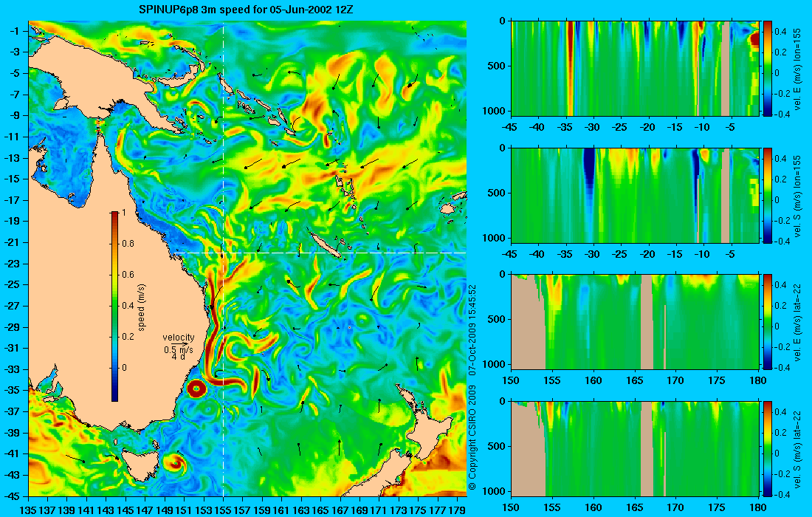Click the 0.8 tick on the speed color bar
Screen dimensions: 812x517
tap(128, 244)
